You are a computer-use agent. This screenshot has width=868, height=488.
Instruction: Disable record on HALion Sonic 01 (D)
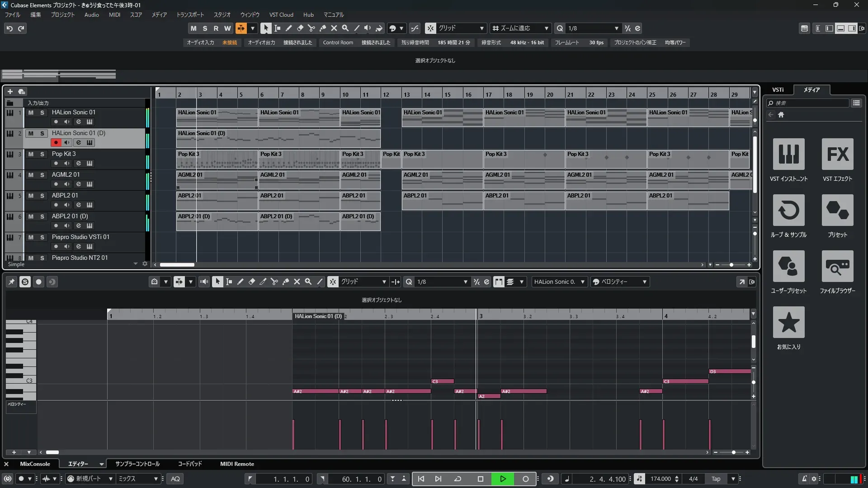click(56, 142)
